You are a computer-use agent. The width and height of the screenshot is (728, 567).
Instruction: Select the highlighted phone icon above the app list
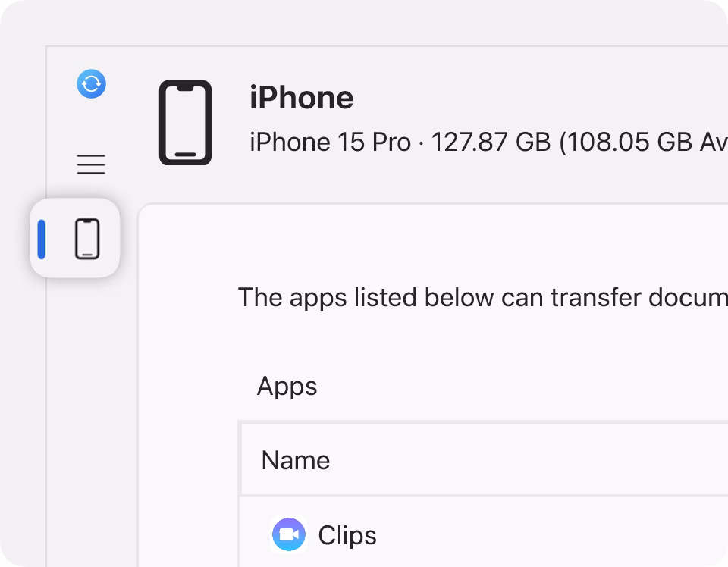[x=89, y=238]
